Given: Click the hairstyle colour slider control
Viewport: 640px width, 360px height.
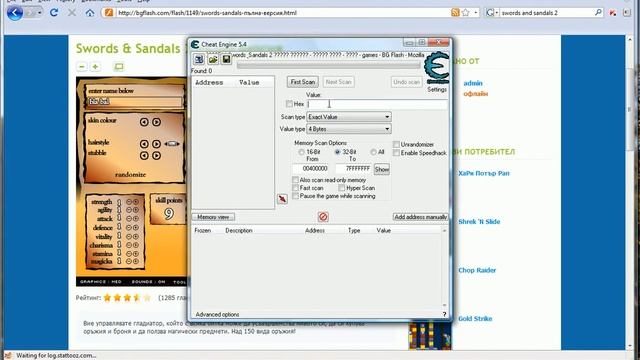Looking at the screenshot, I should click(x=172, y=144).
